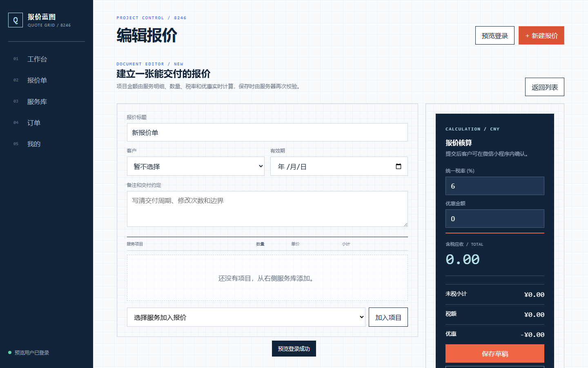Click the 报价核算 panel heading

pos(459,143)
